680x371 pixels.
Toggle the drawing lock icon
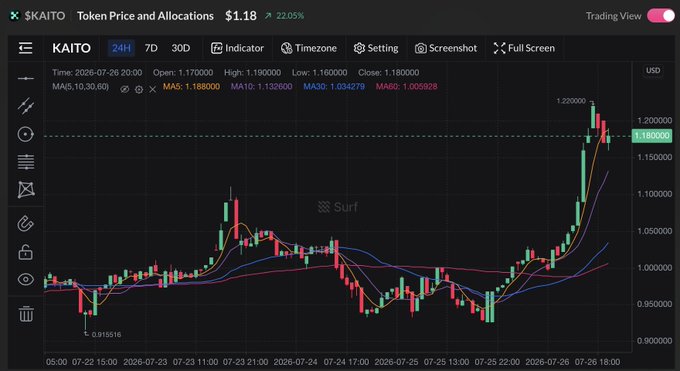[x=26, y=252]
